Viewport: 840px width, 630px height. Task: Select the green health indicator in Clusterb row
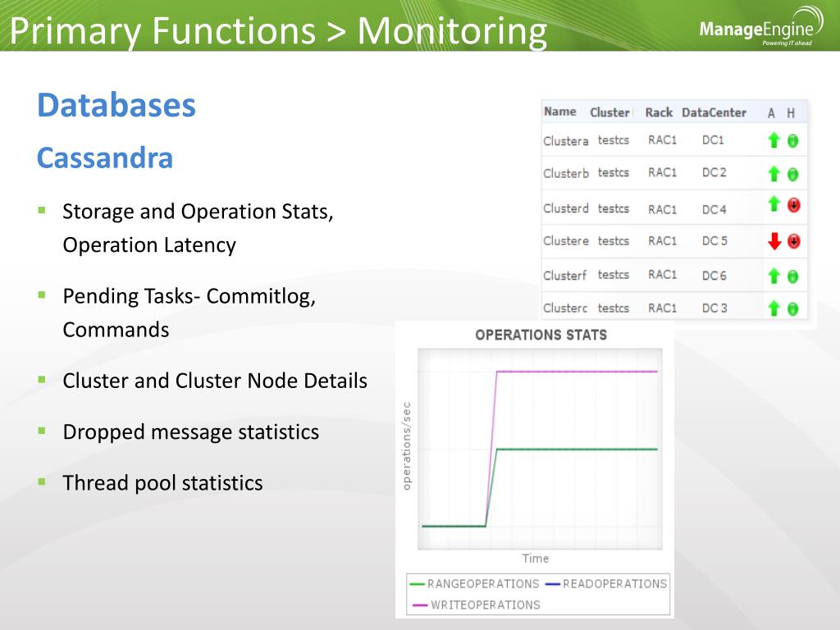[x=793, y=174]
